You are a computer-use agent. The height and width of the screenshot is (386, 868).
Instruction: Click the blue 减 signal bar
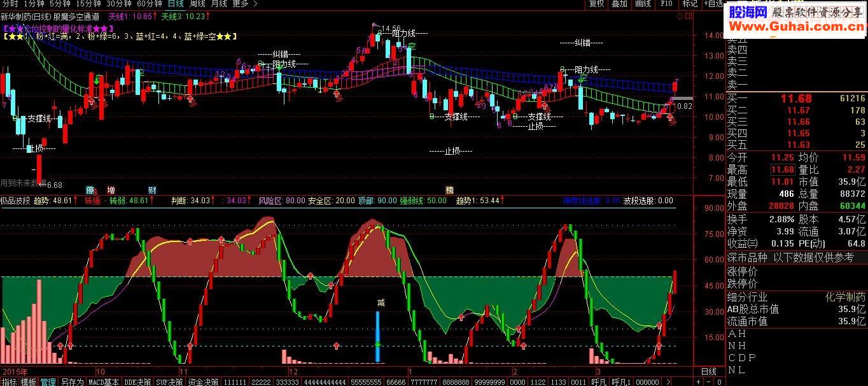[378, 337]
